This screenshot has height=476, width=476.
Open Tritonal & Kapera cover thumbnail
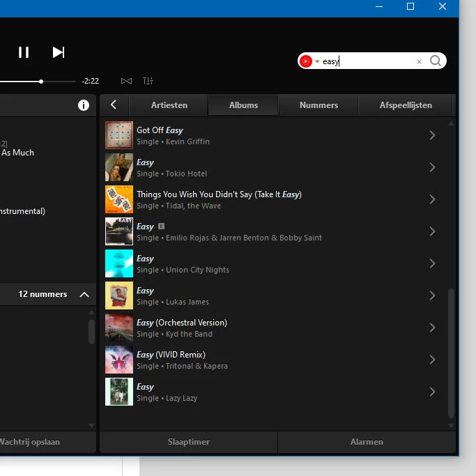click(119, 360)
